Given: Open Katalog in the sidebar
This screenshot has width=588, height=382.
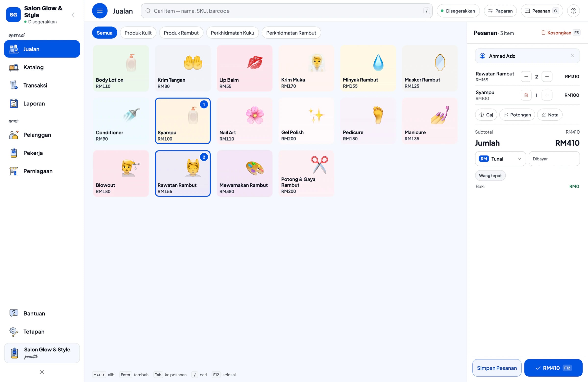Looking at the screenshot, I should [42, 67].
